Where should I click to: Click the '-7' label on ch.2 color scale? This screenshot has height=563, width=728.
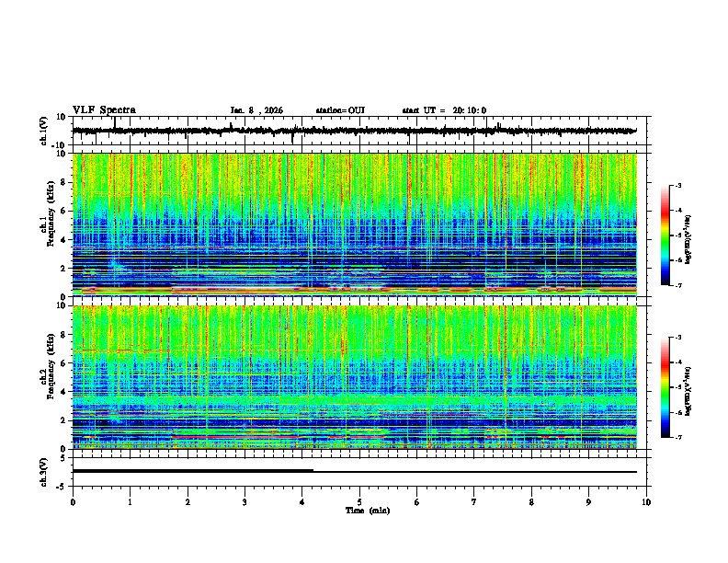677,438
